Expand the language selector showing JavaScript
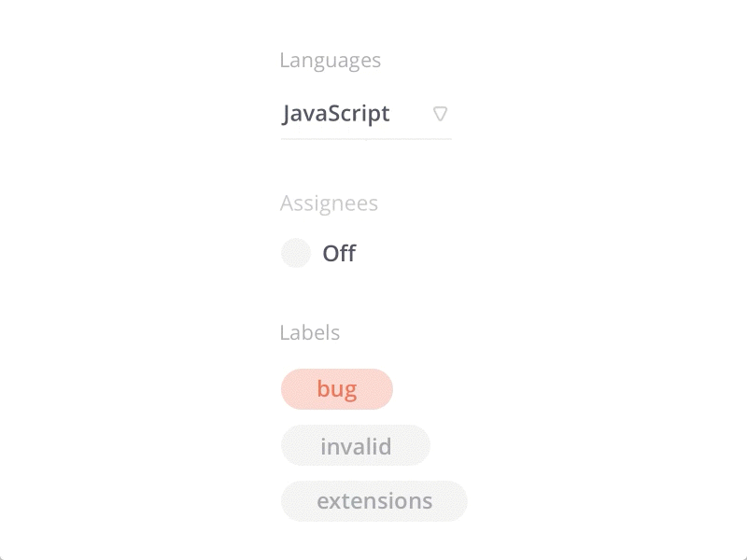This screenshot has height=560, width=747. coord(365,115)
